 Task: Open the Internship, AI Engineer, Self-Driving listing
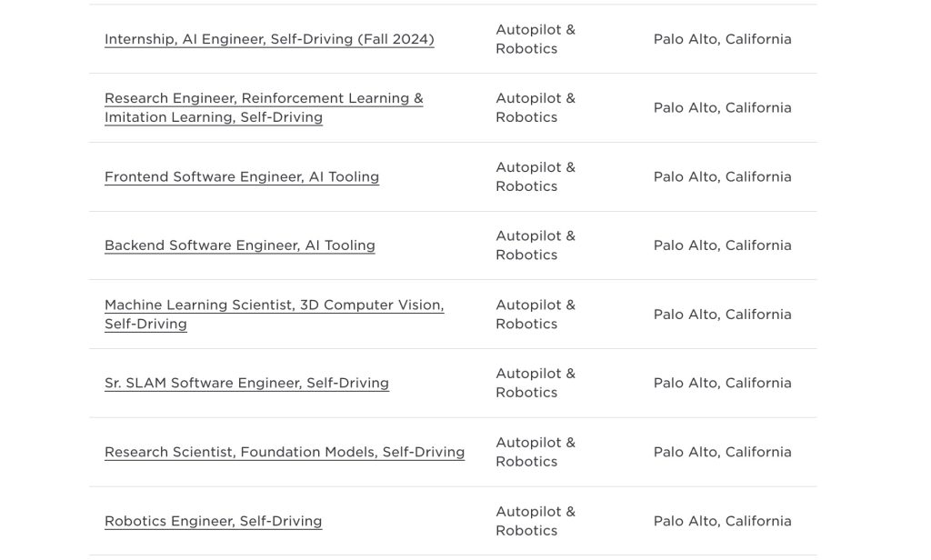(269, 39)
